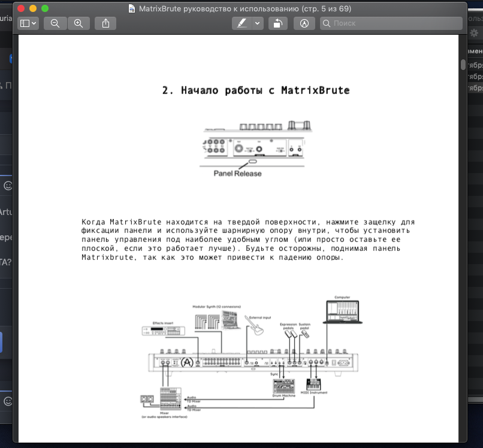The image size is (483, 448).
Task: Click the Поиск search field
Action: click(391, 23)
